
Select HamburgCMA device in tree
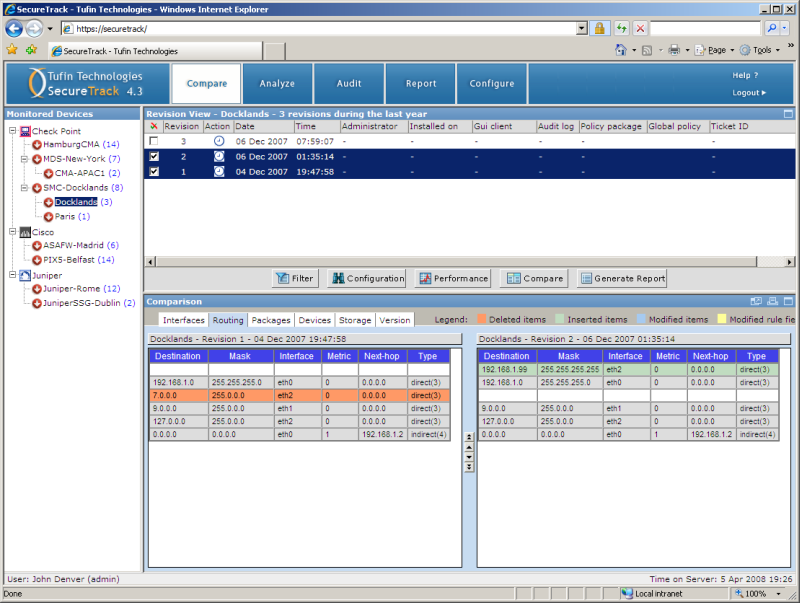[71, 144]
